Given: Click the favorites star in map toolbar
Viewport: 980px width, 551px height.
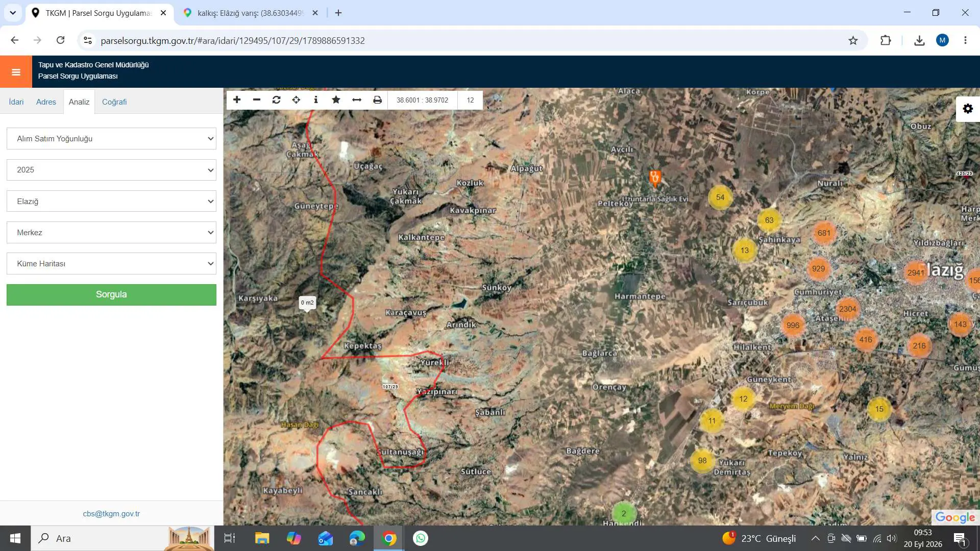Looking at the screenshot, I should (x=336, y=100).
